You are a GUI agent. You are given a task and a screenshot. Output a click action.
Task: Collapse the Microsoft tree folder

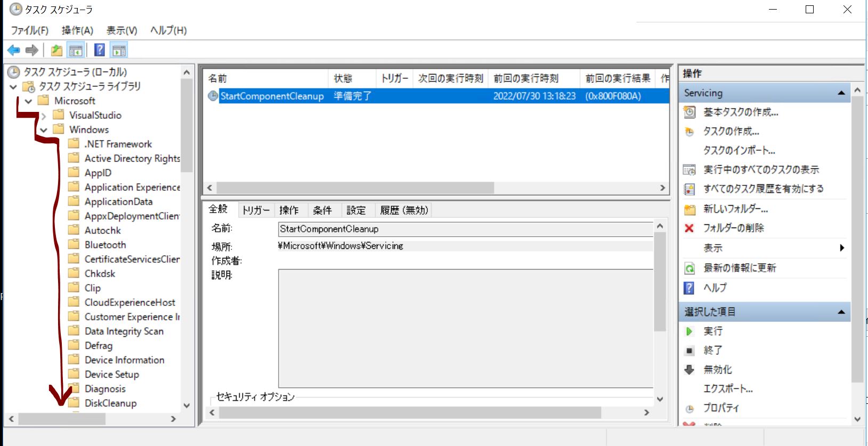click(x=29, y=101)
